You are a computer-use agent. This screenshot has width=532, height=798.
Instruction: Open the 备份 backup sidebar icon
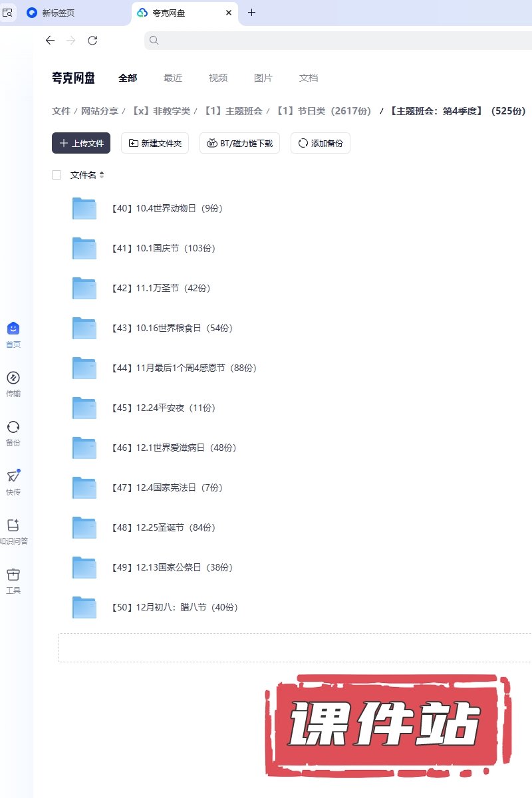(x=13, y=427)
